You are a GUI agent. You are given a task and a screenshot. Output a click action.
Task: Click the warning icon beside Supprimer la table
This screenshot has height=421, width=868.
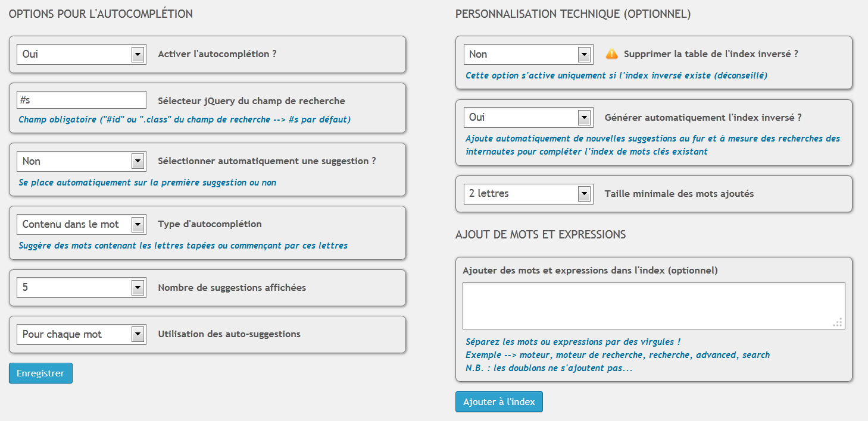611,54
